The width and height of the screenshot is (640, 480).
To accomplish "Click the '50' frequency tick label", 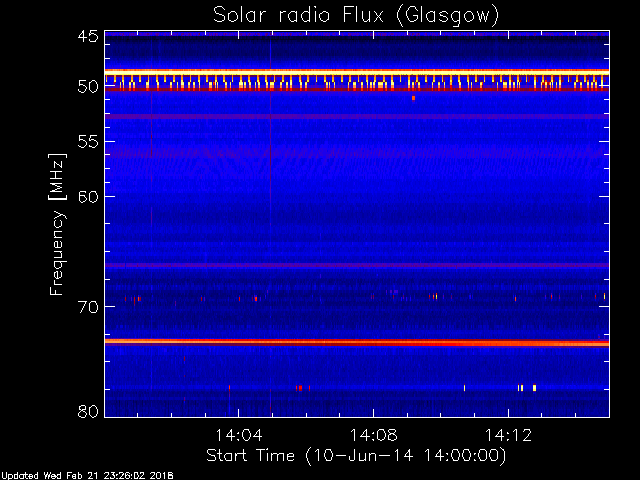I will click(88, 86).
